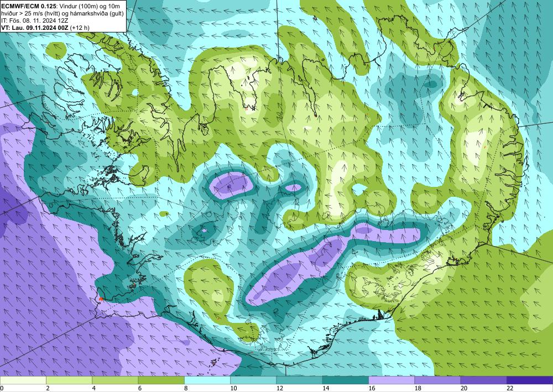Click the 6–8 m/s olive green legend swatch

tap(161, 380)
